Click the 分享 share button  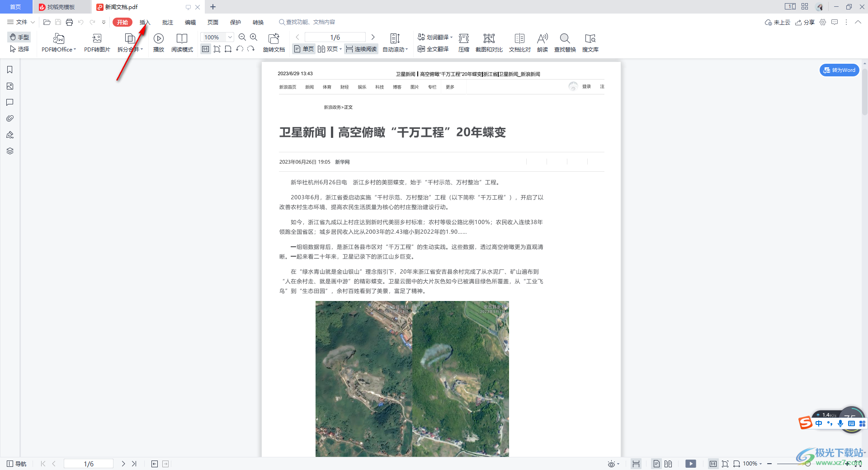[805, 22]
